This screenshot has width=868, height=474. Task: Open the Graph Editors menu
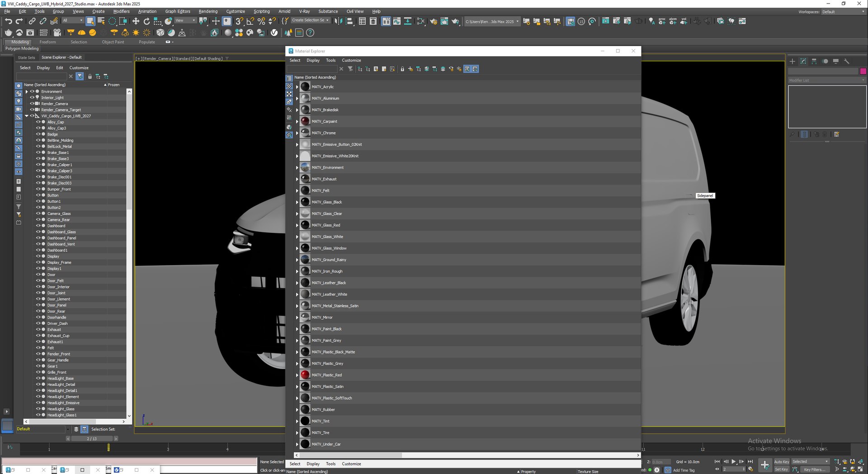click(x=178, y=11)
